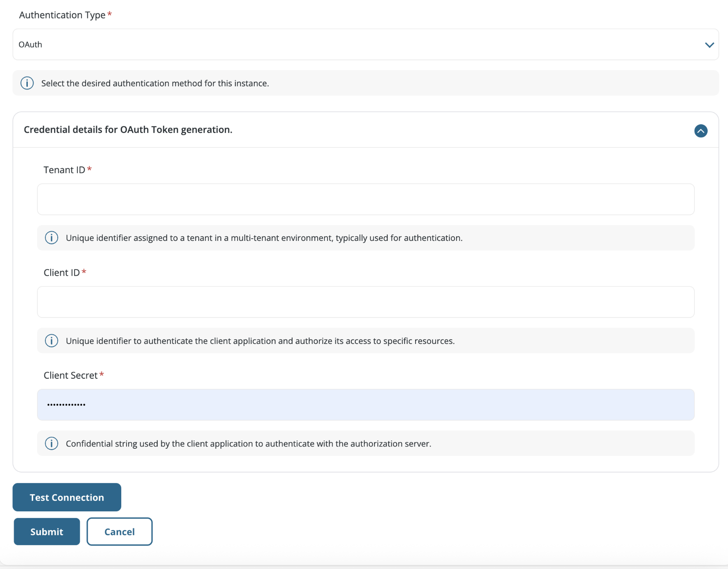728x569 pixels.
Task: Click the info icon beside Client ID description
Action: (52, 341)
